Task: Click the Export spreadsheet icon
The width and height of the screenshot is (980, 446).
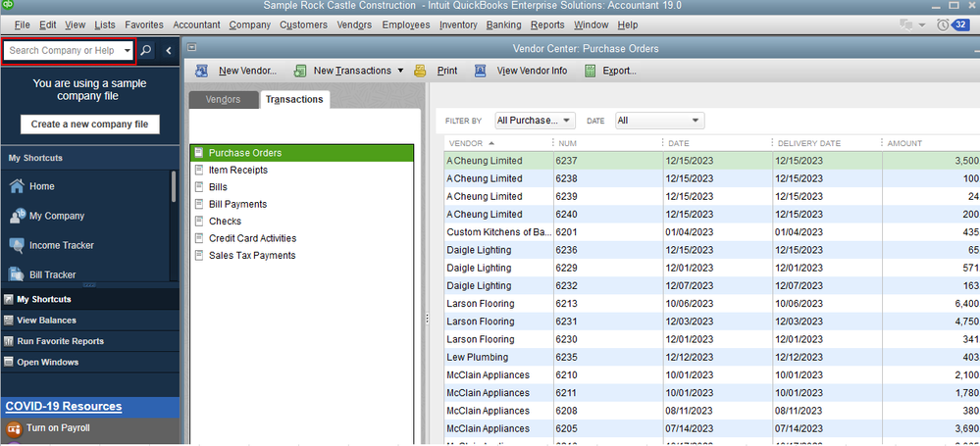Action: [590, 71]
